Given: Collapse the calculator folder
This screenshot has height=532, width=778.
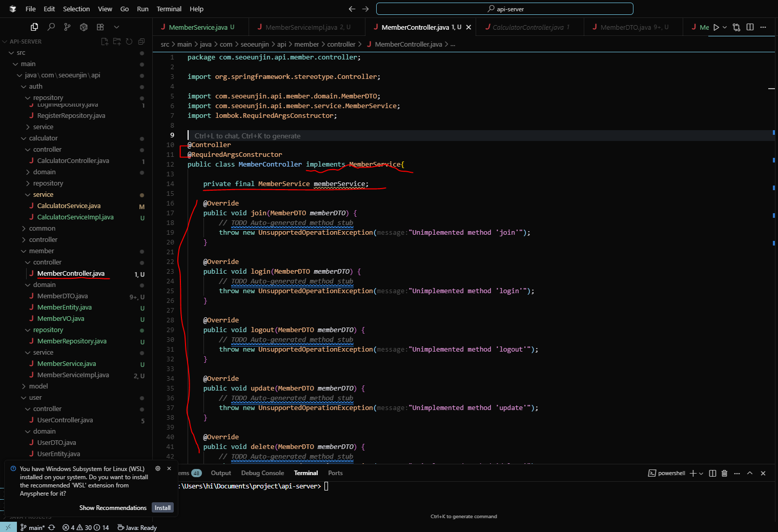Looking at the screenshot, I should pos(43,138).
